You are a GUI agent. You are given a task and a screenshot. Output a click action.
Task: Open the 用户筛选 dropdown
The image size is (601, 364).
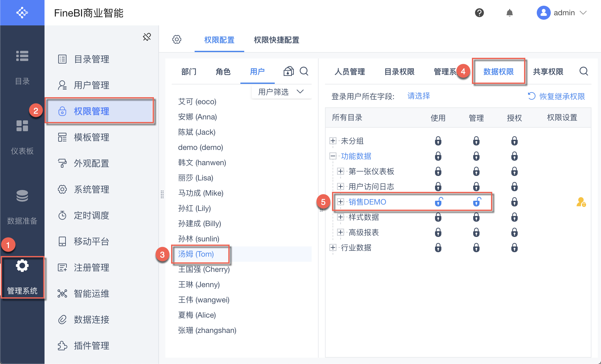(x=281, y=92)
